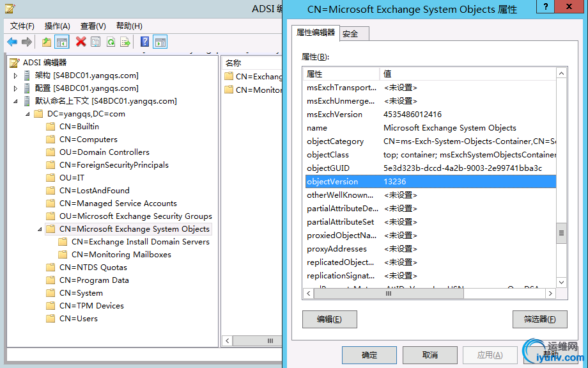588x368 pixels.
Task: Click the 编辑(E) button
Action: point(330,319)
